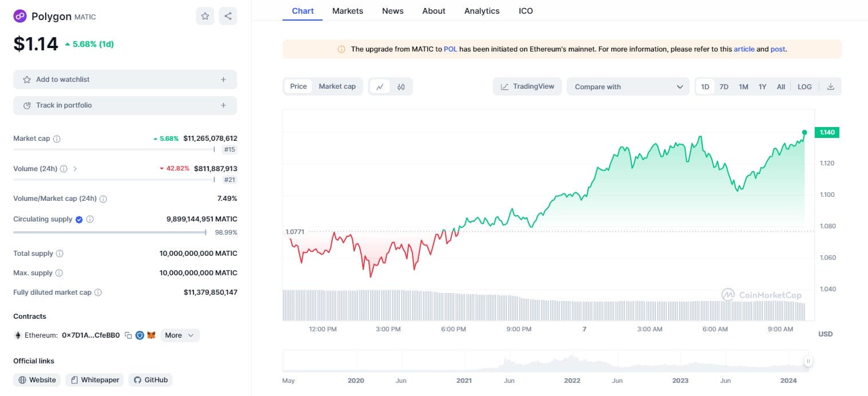This screenshot has width=868, height=396.
Task: Toggle the LOG scale option
Action: (x=804, y=87)
